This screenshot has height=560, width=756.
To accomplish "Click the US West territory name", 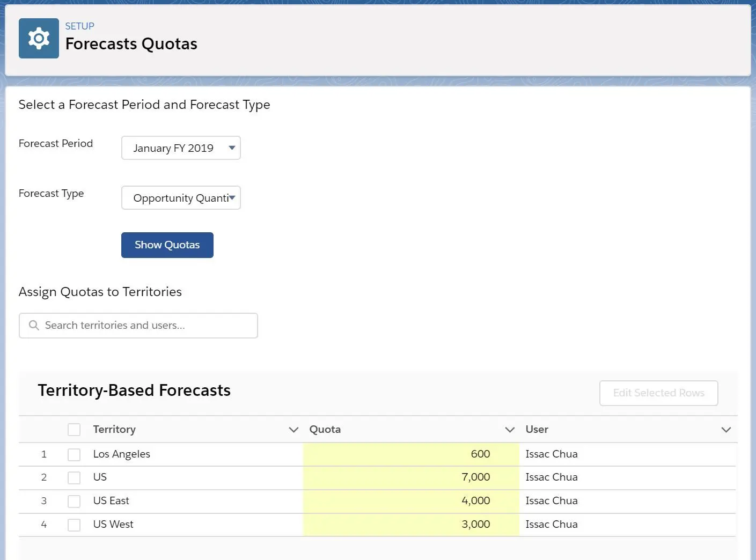I will coord(113,524).
